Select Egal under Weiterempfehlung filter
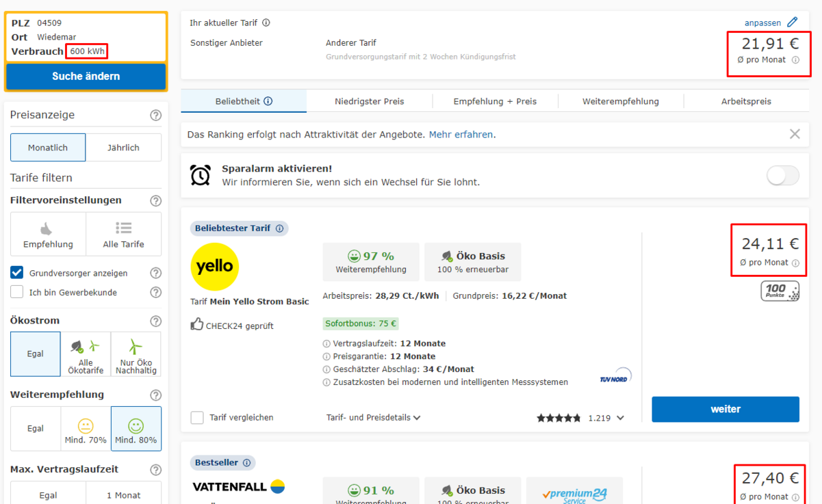The image size is (822, 504). 36,429
